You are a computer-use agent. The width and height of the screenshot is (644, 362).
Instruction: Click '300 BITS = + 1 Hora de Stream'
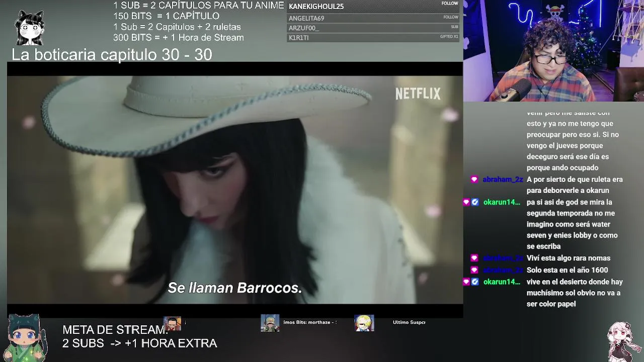click(179, 38)
